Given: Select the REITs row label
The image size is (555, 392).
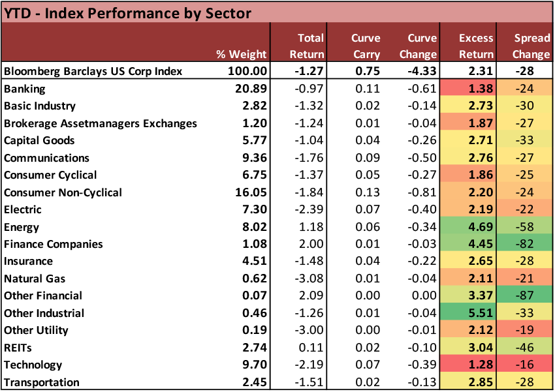Looking at the screenshot, I should click(19, 348).
